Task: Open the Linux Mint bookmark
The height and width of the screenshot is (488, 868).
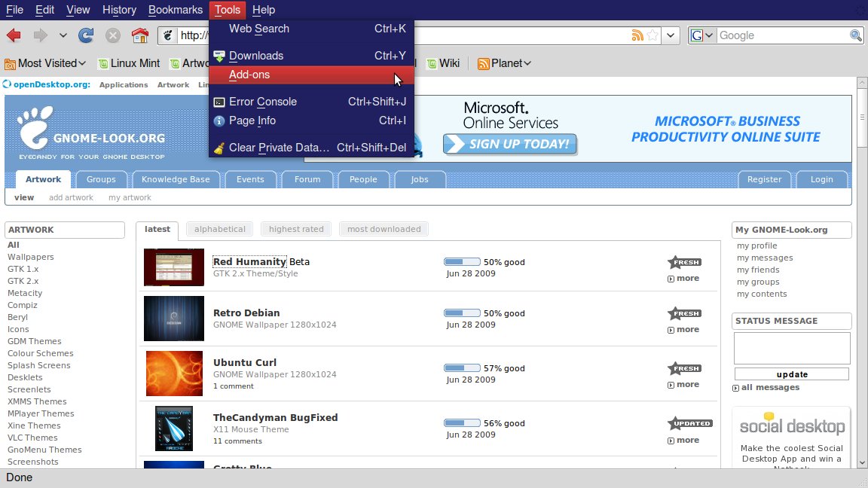Action: (x=129, y=63)
